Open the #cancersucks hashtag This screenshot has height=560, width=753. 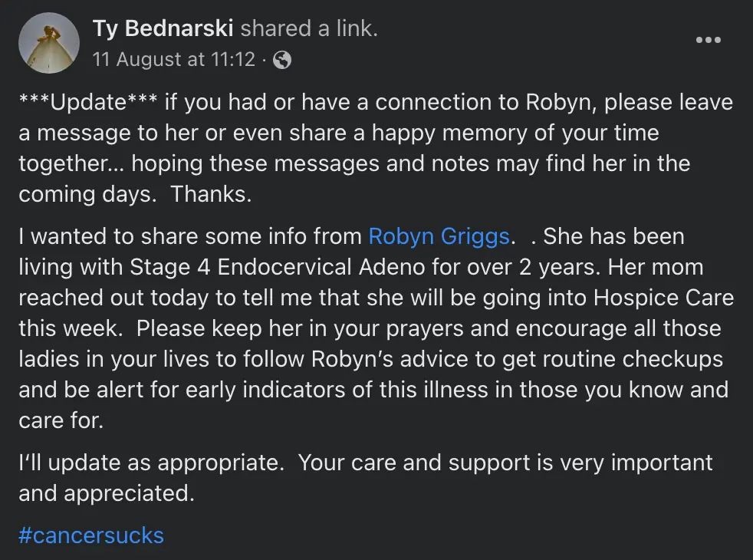pyautogui.click(x=91, y=535)
